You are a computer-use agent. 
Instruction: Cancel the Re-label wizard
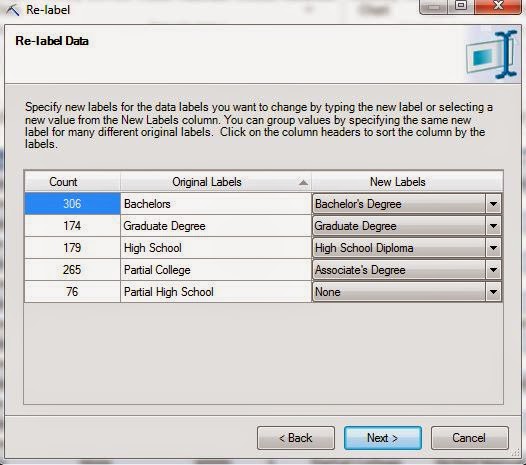click(x=469, y=438)
